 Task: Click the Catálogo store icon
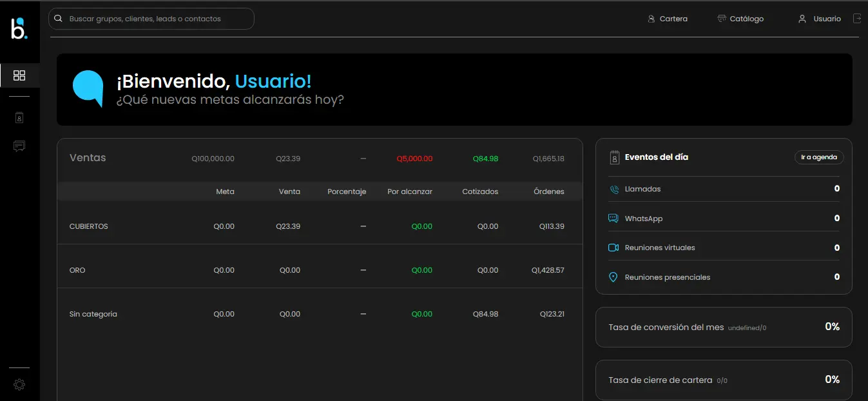pyautogui.click(x=722, y=19)
